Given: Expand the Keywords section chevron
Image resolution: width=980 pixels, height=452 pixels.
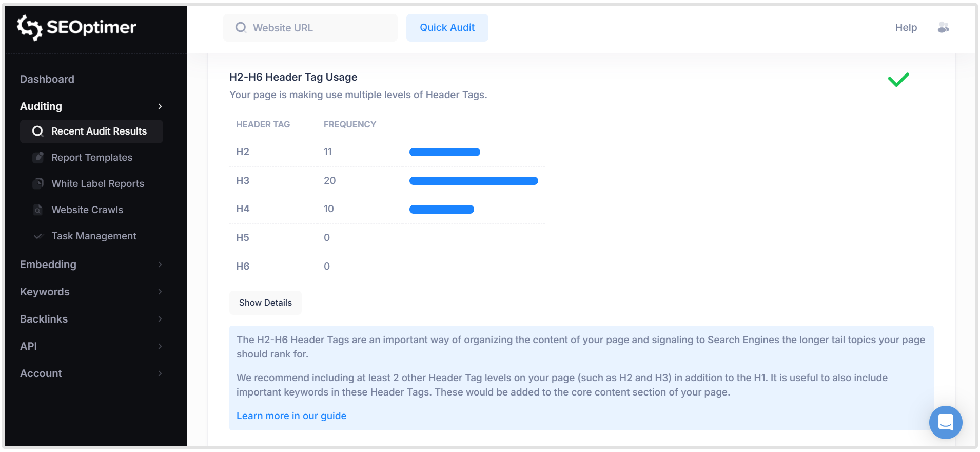Looking at the screenshot, I should (160, 292).
